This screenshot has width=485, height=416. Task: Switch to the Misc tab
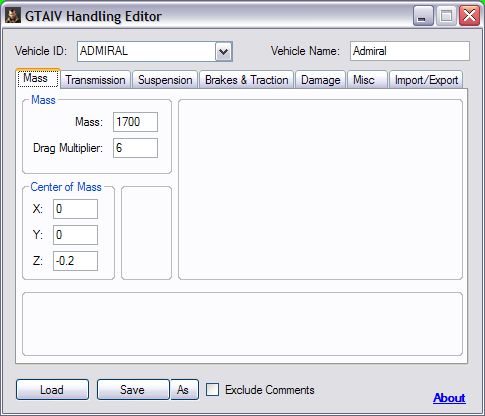[x=367, y=80]
